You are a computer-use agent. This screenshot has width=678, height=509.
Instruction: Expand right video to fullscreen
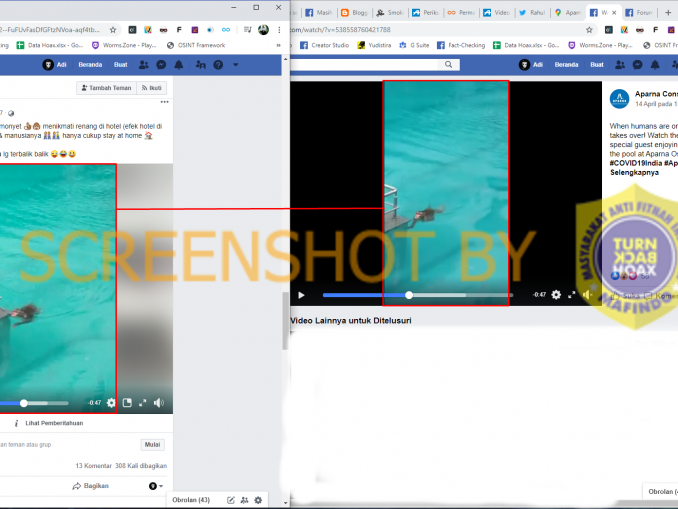click(x=572, y=295)
